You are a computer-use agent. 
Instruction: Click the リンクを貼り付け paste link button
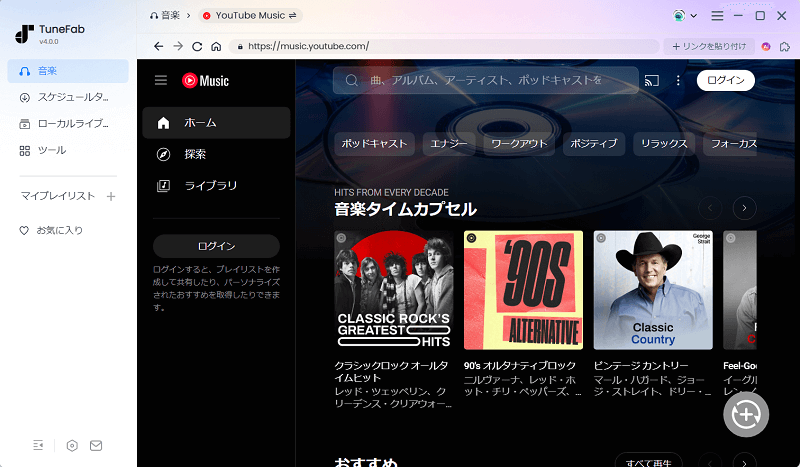[x=710, y=46]
